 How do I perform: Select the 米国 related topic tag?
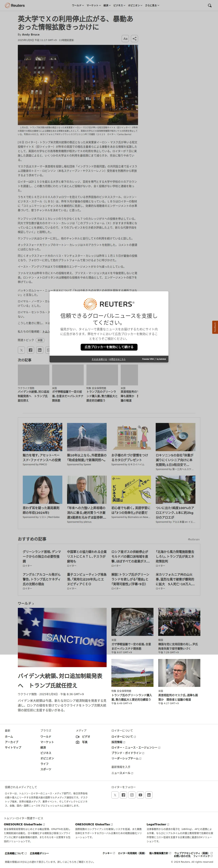(x=40, y=340)
